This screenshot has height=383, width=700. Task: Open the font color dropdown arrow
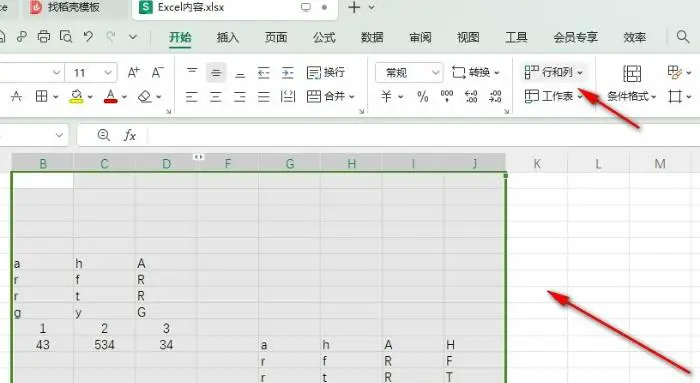point(125,97)
